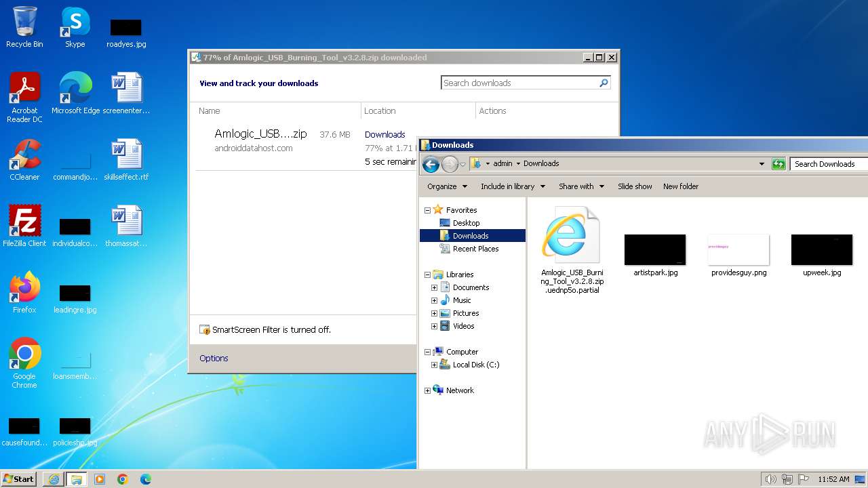Click Slide show in the toolbar

coord(635,186)
